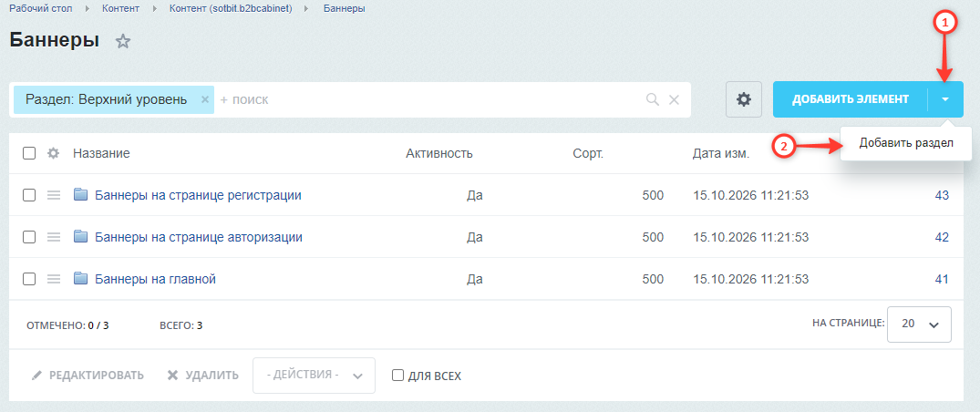Open list settings gear button

point(744,99)
